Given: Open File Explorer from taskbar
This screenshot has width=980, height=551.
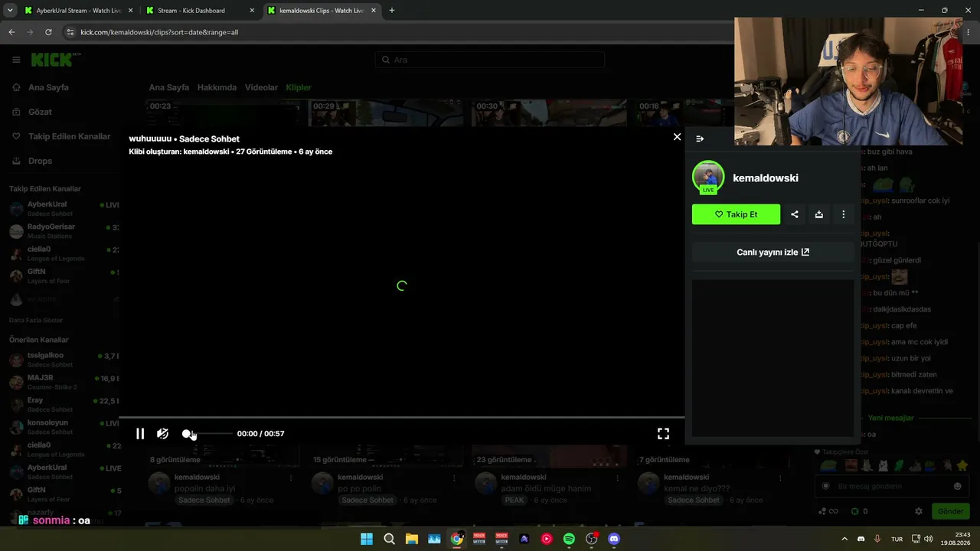Looking at the screenshot, I should [411, 539].
